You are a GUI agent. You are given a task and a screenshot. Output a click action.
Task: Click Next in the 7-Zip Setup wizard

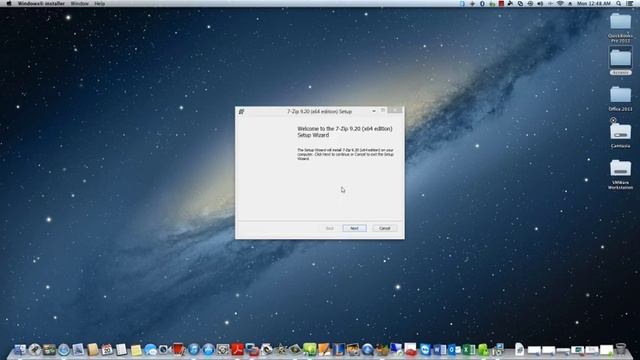click(354, 228)
